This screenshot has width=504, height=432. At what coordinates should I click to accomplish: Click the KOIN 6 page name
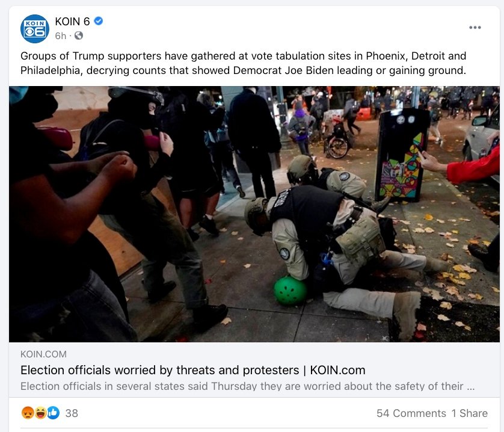pyautogui.click(x=72, y=21)
